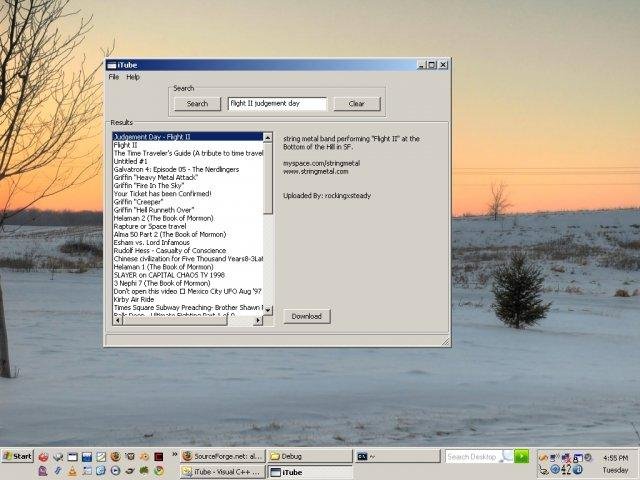Launch the red icon next to Start
Image resolution: width=640 pixels, height=480 pixels.
[x=43, y=457]
